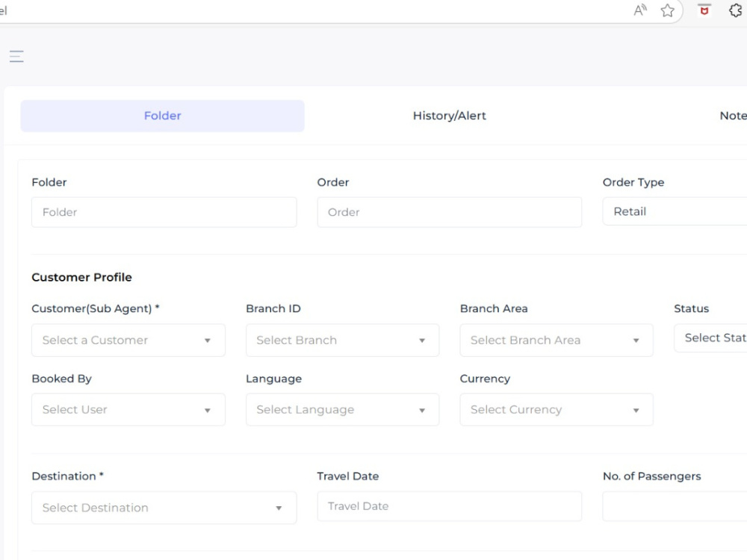Open the Order Type Retail dropdown
Screen dimensions: 747x560
675,211
